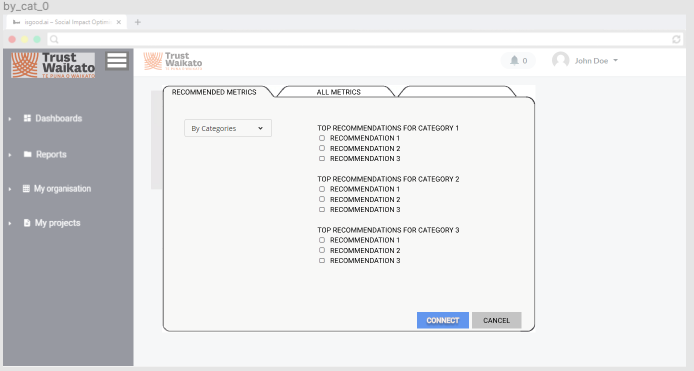Check Recommendation 1 under Category 3

[322, 240]
